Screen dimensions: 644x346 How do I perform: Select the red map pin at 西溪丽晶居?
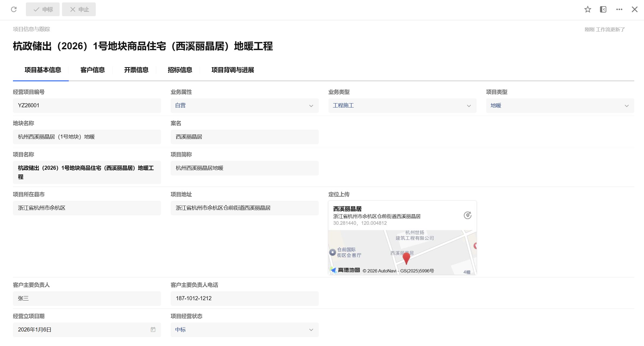pyautogui.click(x=406, y=258)
